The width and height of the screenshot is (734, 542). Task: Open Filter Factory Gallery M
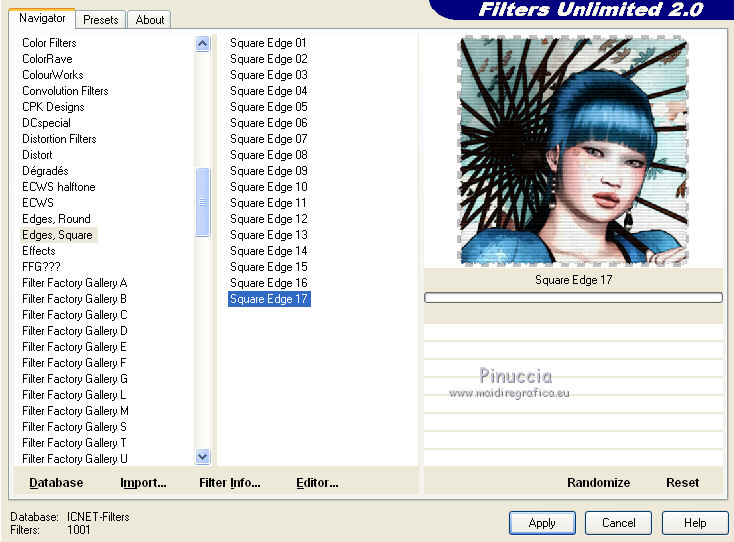(x=75, y=411)
